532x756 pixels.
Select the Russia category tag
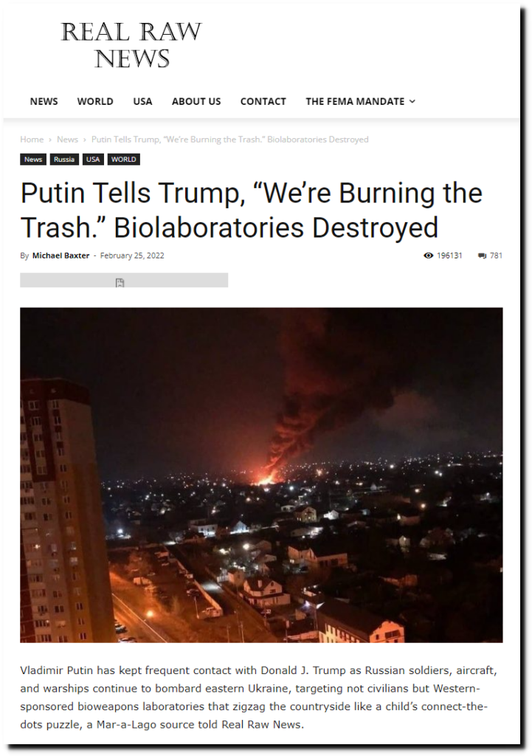click(64, 159)
